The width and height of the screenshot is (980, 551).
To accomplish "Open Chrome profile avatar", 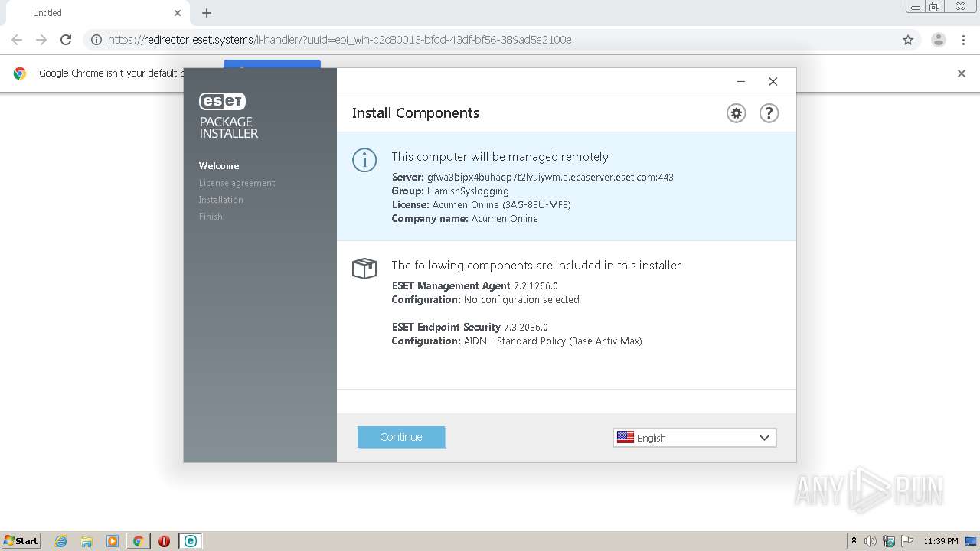I will click(939, 40).
